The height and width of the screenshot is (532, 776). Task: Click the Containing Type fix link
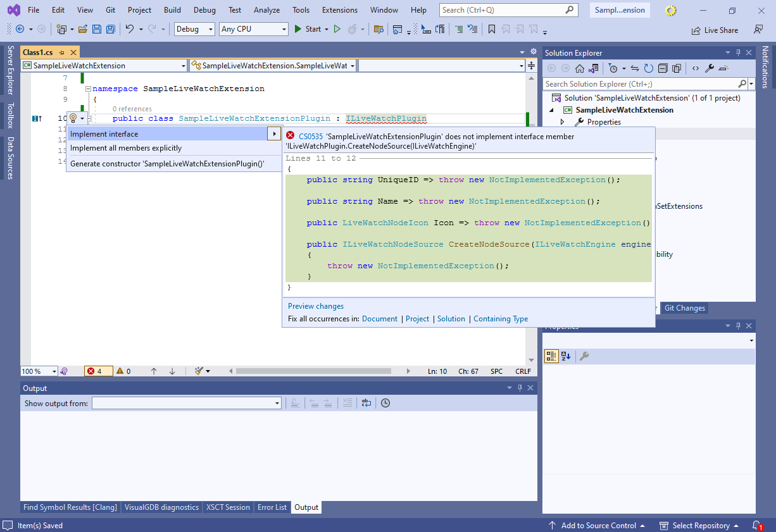501,319
